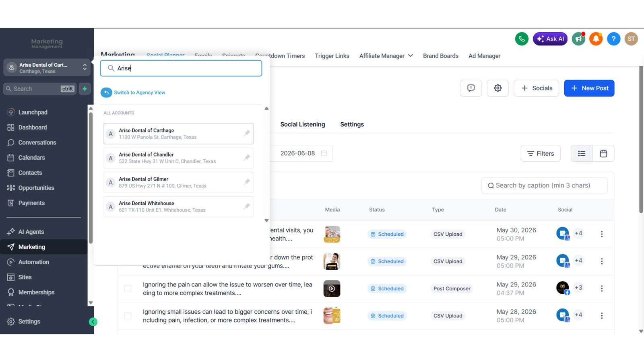Pin Arise Dental of Carthage account
Viewport: 644px width, 362px height.
247,133
